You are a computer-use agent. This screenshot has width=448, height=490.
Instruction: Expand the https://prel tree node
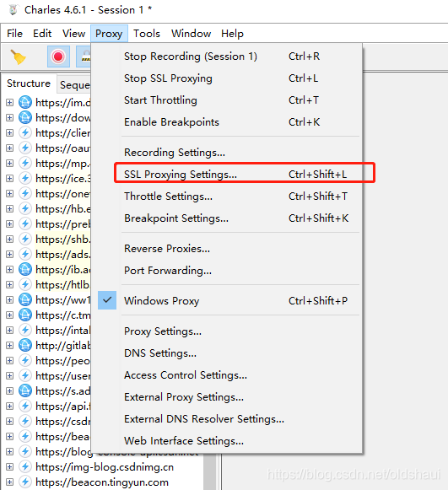9,223
